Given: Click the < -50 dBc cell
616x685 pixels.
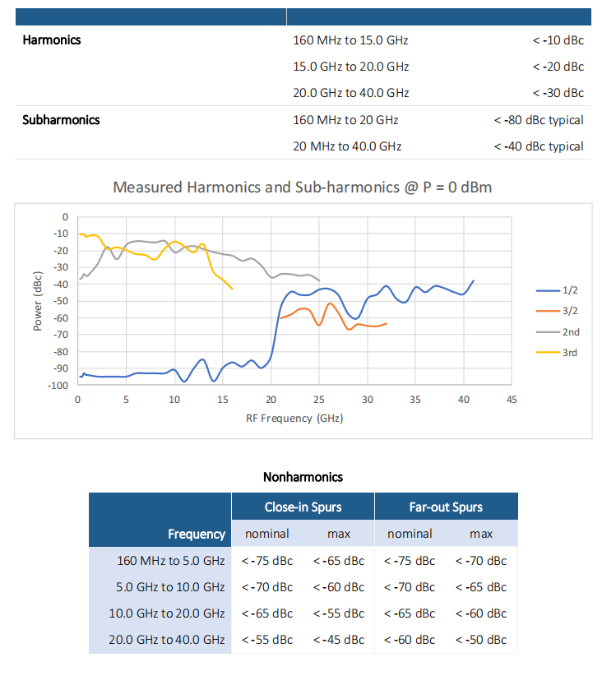Looking at the screenshot, I should (481, 640).
